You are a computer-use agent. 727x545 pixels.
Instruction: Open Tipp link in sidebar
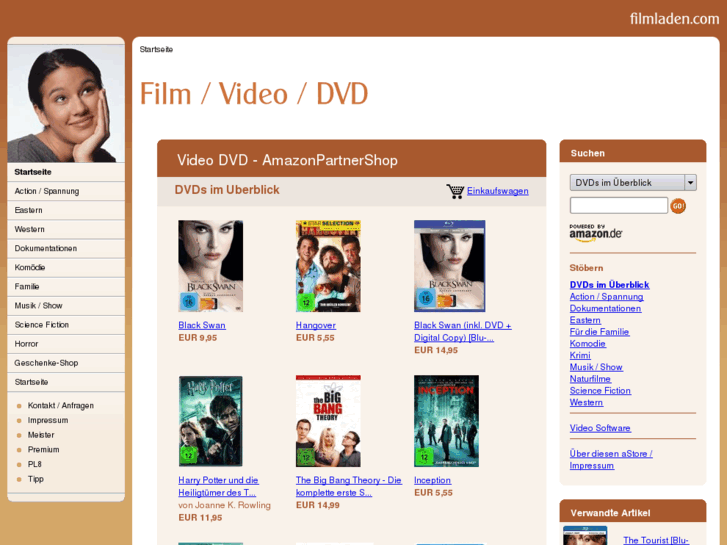click(x=36, y=479)
